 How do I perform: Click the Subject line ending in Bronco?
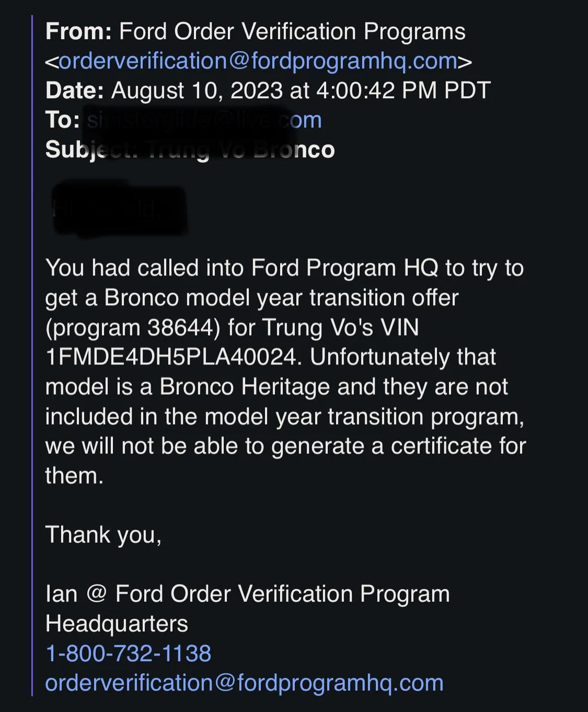pyautogui.click(x=190, y=150)
